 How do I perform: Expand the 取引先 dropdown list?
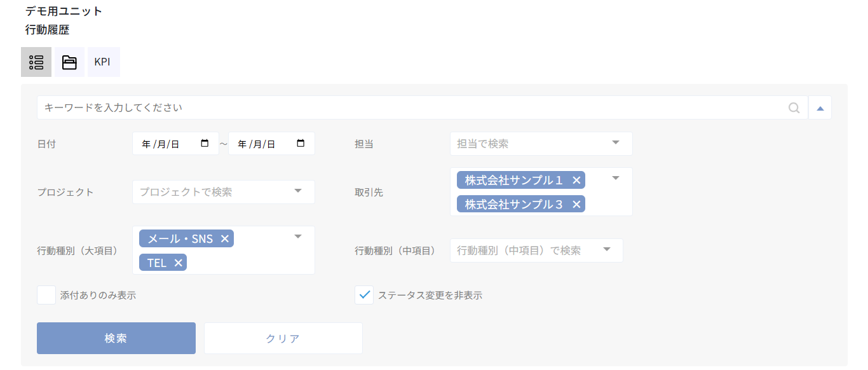614,179
